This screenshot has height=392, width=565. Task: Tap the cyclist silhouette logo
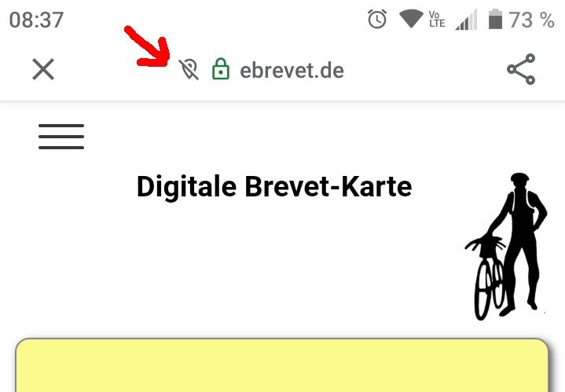pos(506,247)
